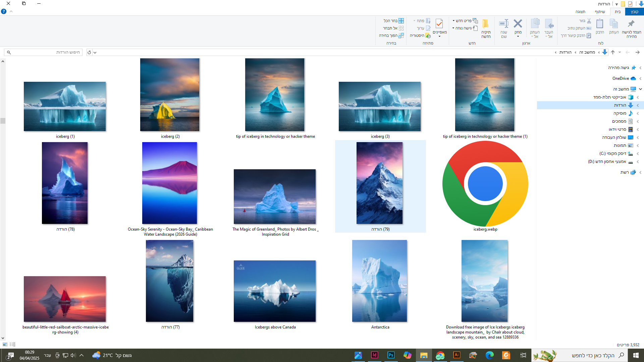Expand the OneDrive tree node

pos(640,78)
